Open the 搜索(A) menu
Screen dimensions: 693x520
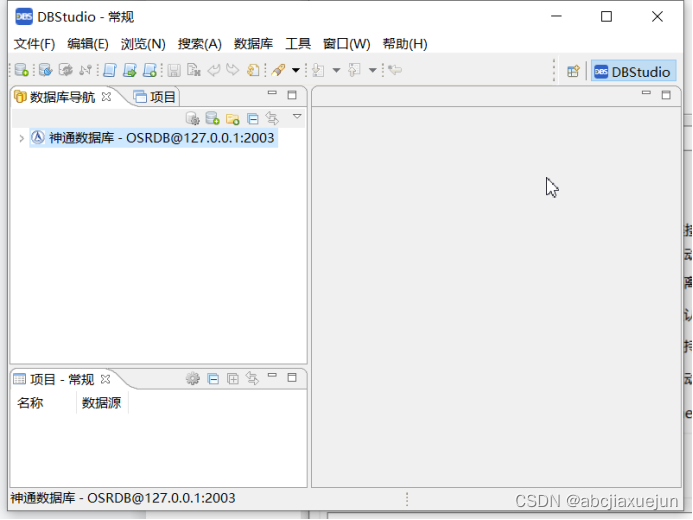coord(199,44)
